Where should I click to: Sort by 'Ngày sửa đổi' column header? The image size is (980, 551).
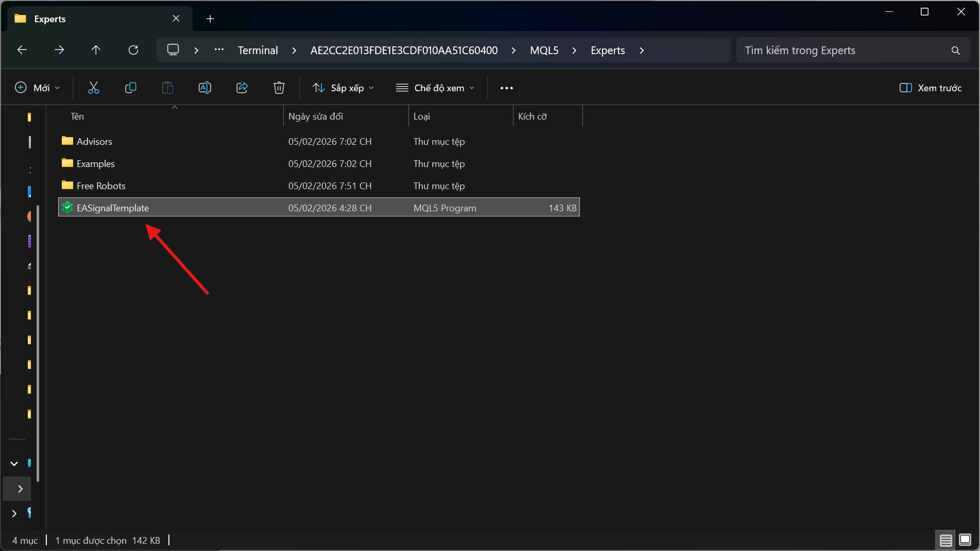point(316,116)
